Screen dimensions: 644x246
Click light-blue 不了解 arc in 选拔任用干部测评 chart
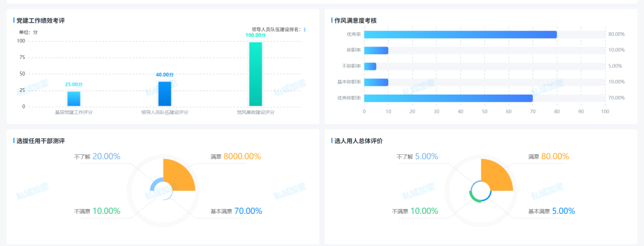153,185
